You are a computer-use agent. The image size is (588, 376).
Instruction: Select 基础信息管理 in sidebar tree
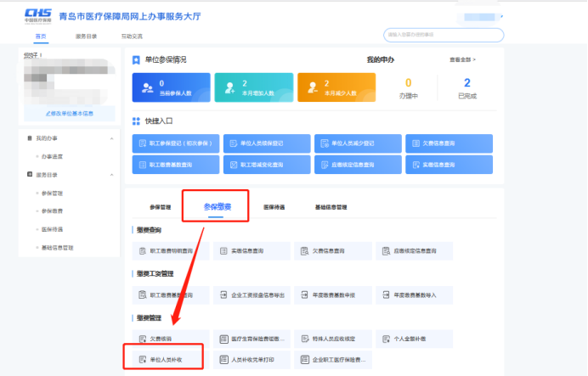coord(57,248)
